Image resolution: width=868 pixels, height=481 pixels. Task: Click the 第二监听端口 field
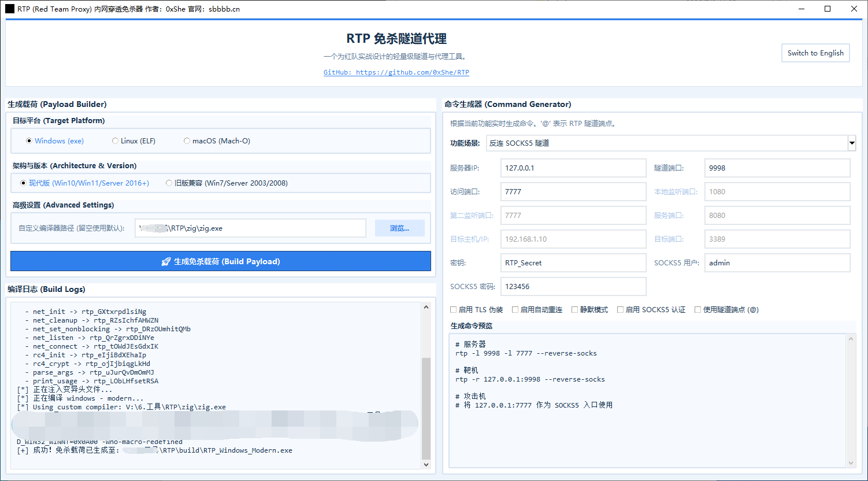[573, 216]
